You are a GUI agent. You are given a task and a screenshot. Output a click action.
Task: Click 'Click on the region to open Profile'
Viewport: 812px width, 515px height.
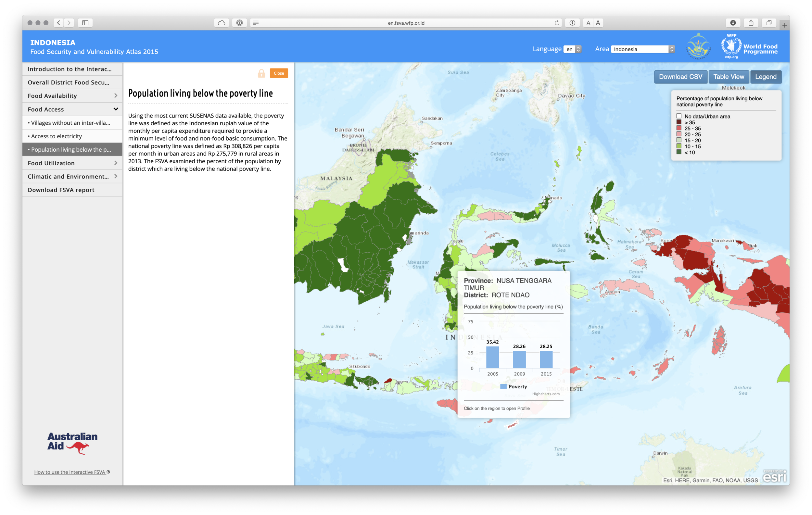[497, 408]
